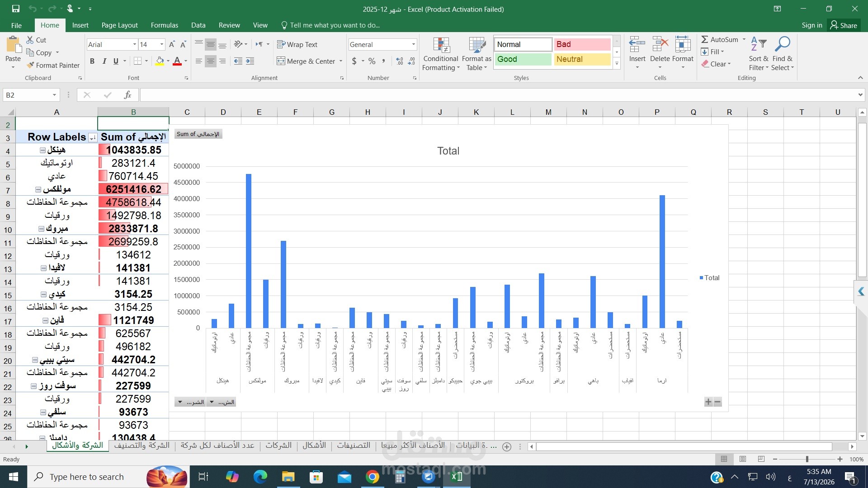Apply Percent Style format
Screen dimensions: 868x488
pos(372,61)
